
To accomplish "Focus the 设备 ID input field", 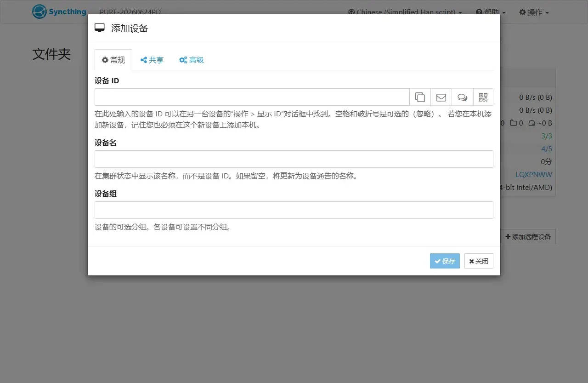I will point(252,97).
